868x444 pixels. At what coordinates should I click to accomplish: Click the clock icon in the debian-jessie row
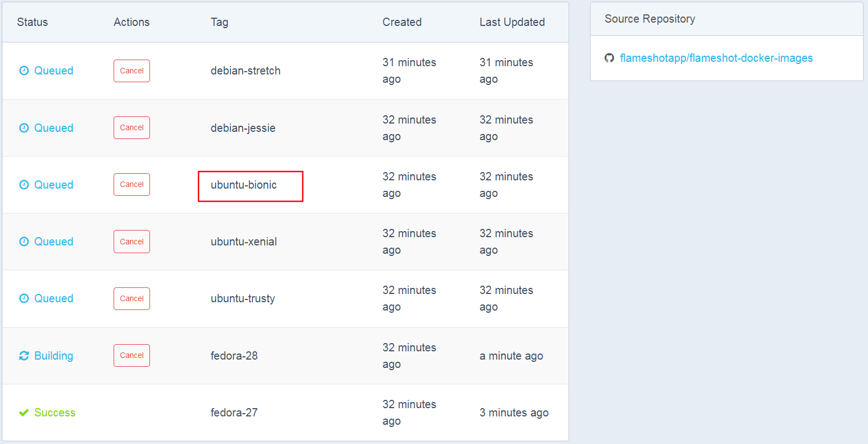click(24, 128)
